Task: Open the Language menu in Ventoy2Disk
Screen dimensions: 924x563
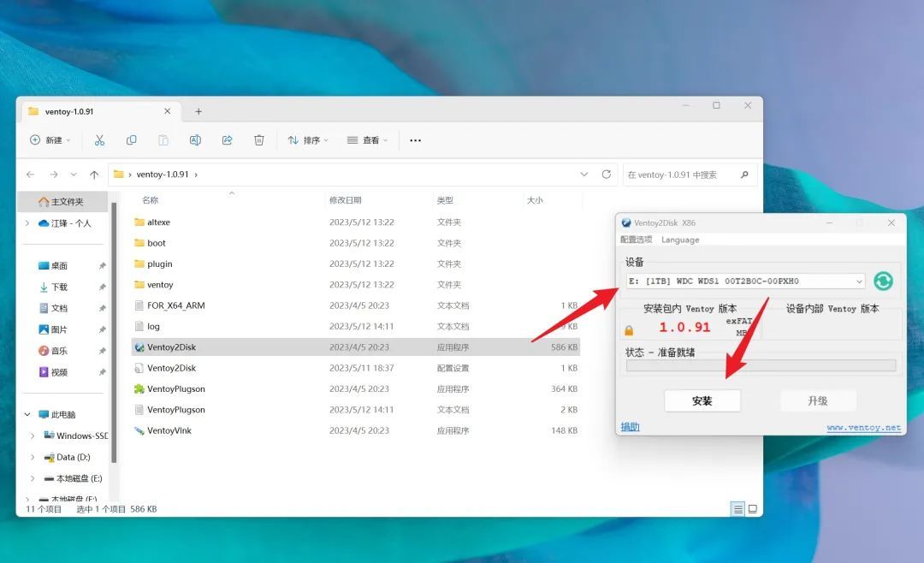Action: [680, 240]
